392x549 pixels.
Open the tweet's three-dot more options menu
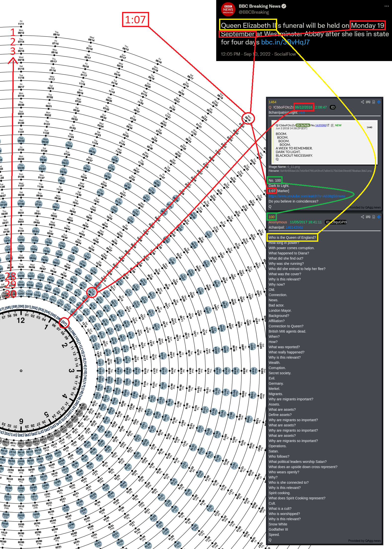[x=387, y=6]
